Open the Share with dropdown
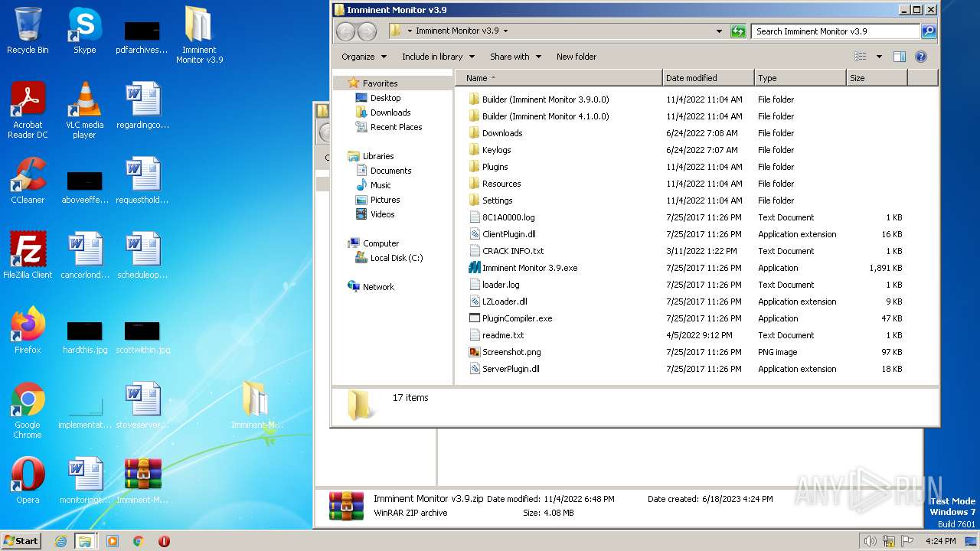 click(x=515, y=57)
